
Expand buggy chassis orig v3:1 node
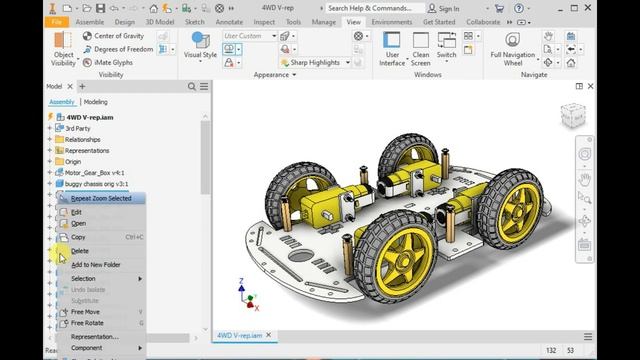point(50,184)
